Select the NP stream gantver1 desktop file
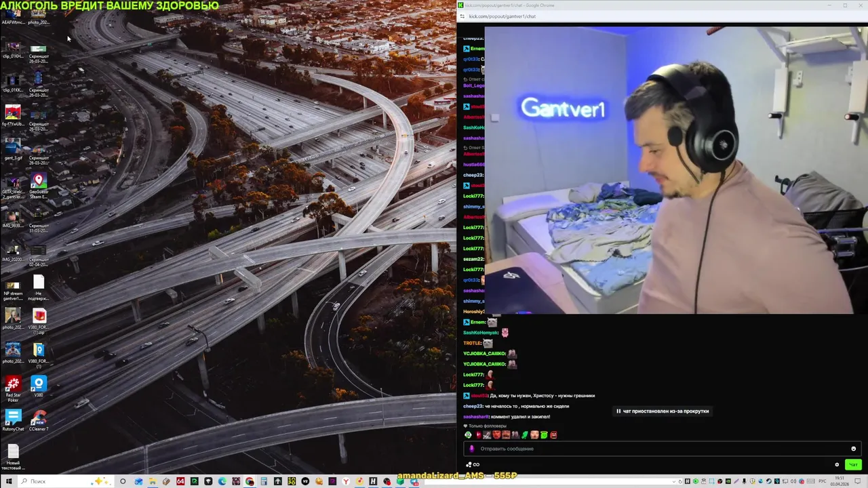 tap(13, 288)
